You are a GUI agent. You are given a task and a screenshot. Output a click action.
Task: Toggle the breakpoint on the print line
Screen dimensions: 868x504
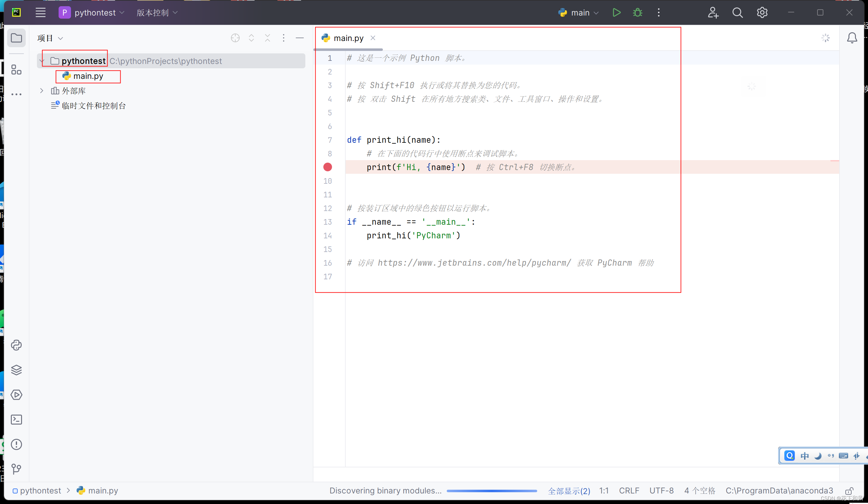pos(328,167)
